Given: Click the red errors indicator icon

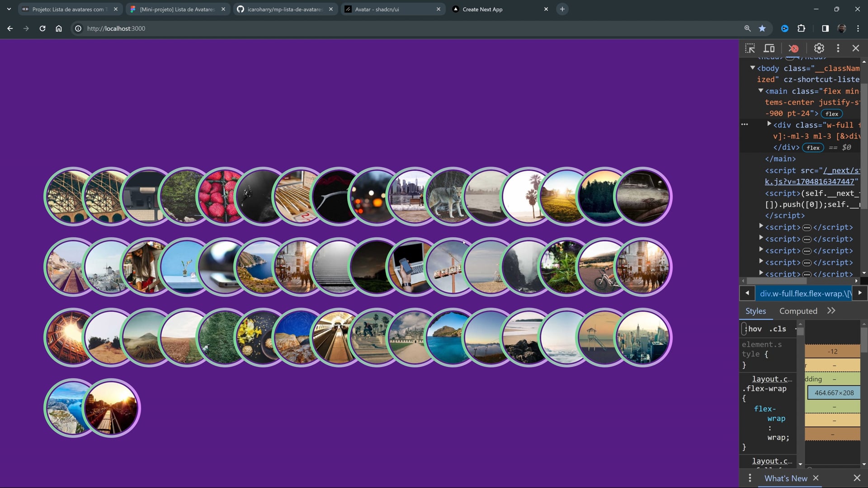Looking at the screenshot, I should pos(793,48).
